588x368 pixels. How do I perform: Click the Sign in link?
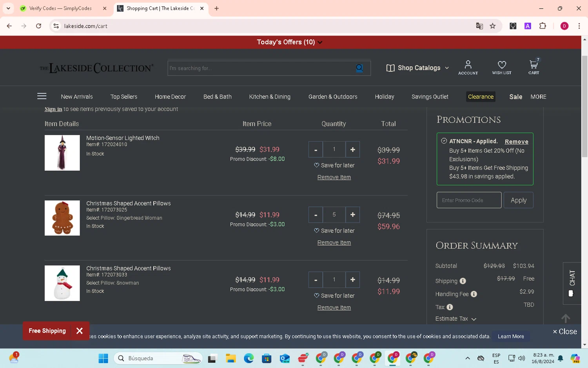click(53, 109)
